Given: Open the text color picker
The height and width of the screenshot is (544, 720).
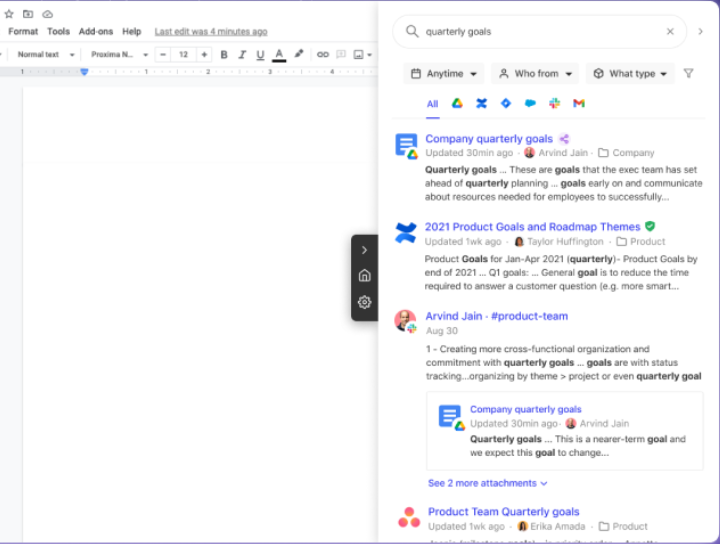Looking at the screenshot, I should [x=279, y=55].
